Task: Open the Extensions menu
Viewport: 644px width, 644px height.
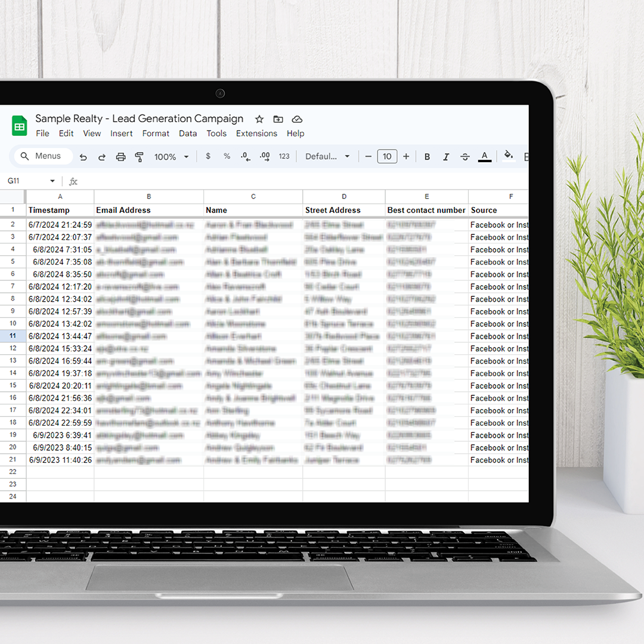Action: [x=256, y=134]
